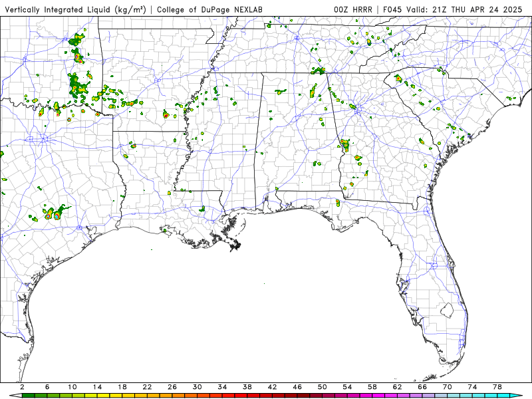The height and width of the screenshot is (399, 532).
Task: Click the dark green swatch under legend value 2
Action: click(x=29, y=396)
